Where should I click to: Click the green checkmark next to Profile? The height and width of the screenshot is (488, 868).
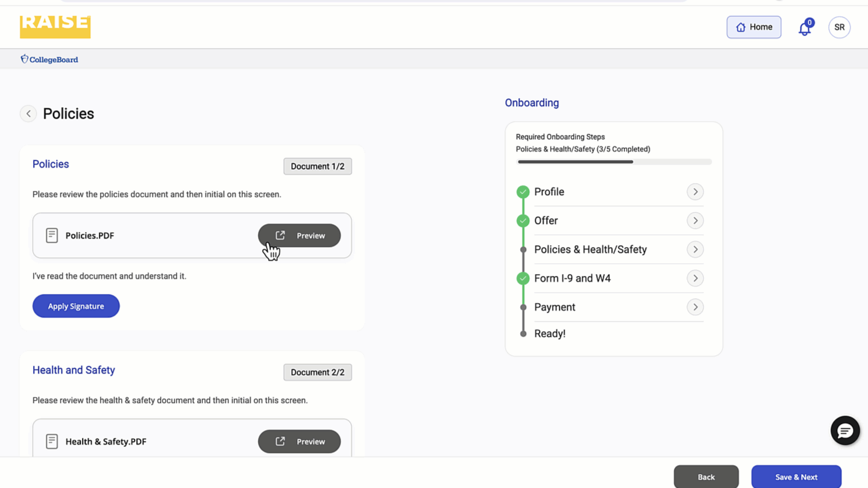523,192
